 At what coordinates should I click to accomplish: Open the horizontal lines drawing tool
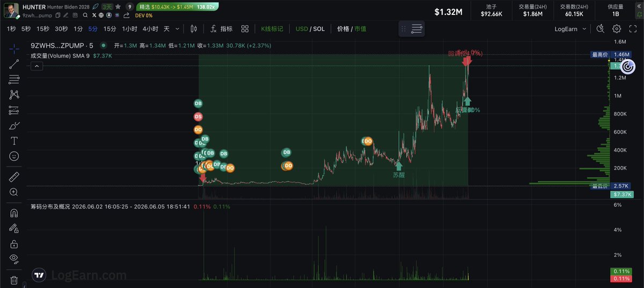[14, 79]
